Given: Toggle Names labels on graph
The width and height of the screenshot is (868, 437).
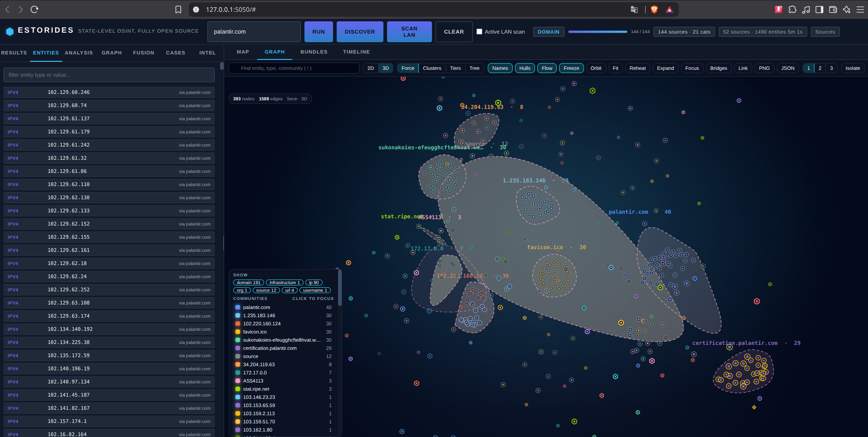Looking at the screenshot, I should click(x=500, y=68).
